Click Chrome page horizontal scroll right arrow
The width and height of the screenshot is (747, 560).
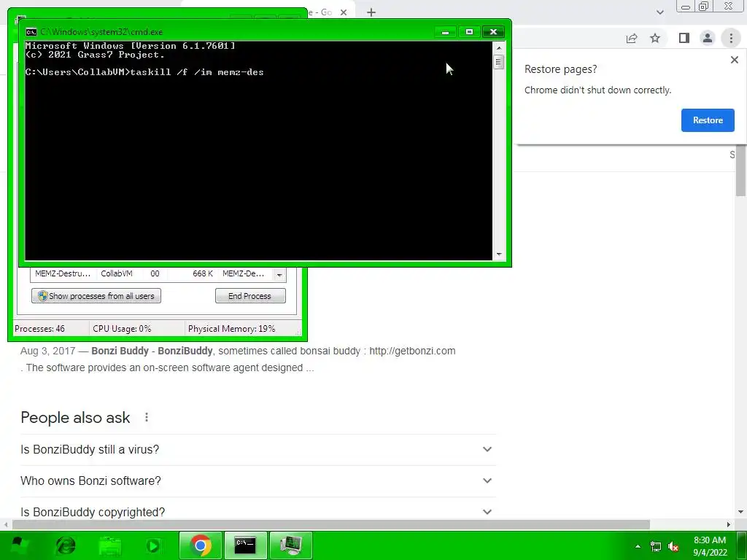(729, 525)
